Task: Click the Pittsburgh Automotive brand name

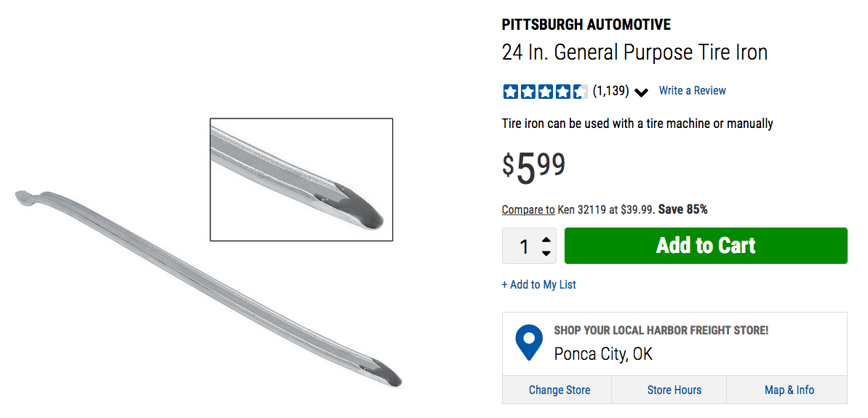Action: [x=586, y=25]
